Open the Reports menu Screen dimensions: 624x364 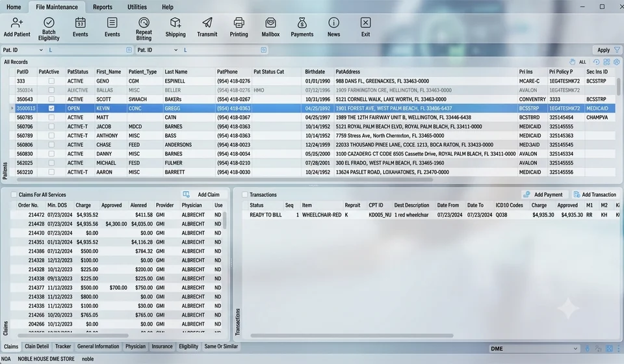point(103,6)
